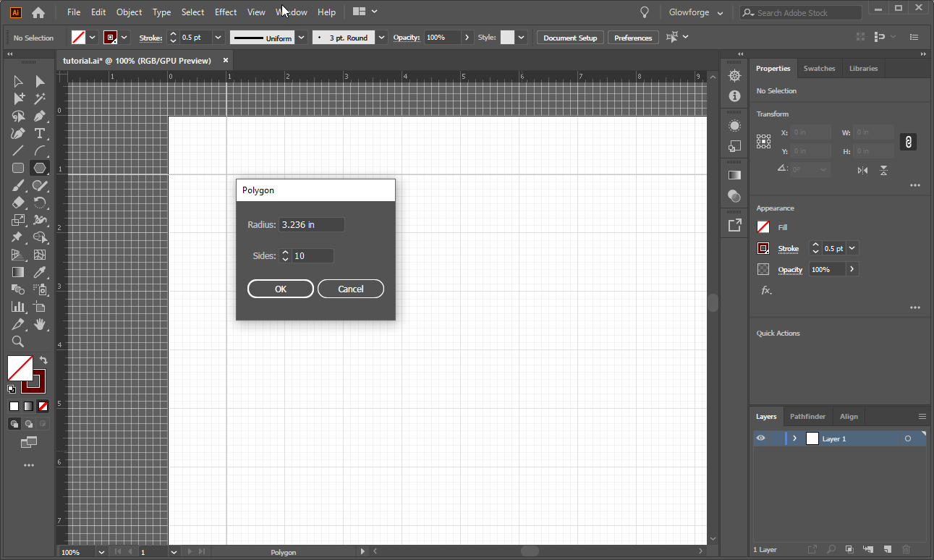Screen dimensions: 934x560
Task: Pick the Column Graph tool
Action: (18, 307)
